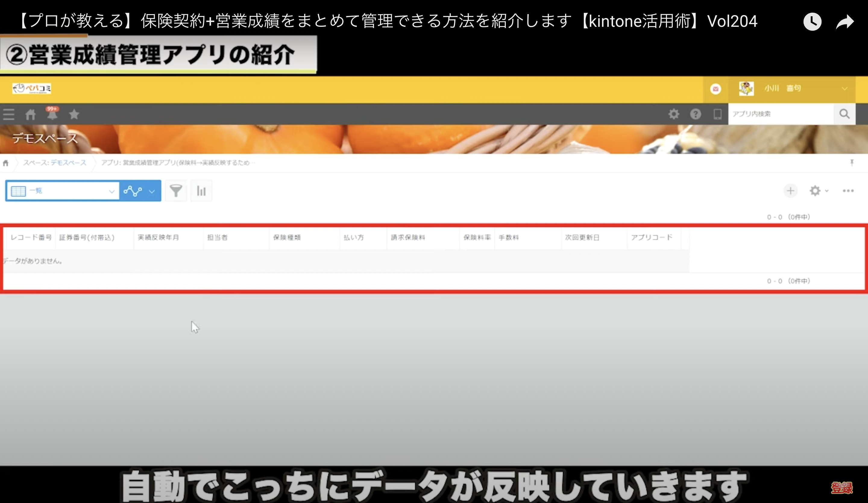Click the デモスペース breadcrumb link
Screen dimensions: 868x503
(x=68, y=163)
